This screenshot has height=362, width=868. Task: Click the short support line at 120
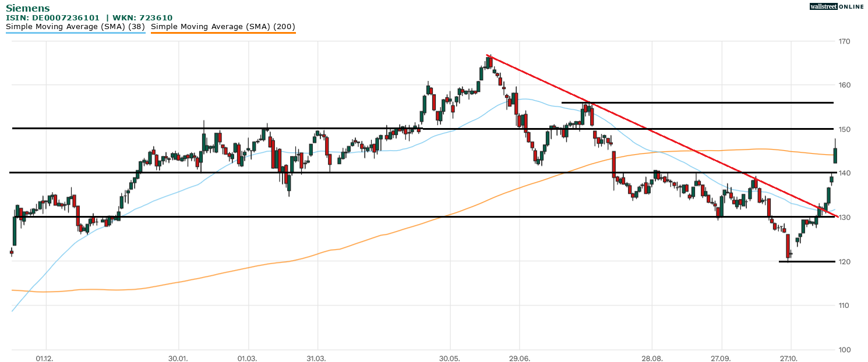coord(806,261)
